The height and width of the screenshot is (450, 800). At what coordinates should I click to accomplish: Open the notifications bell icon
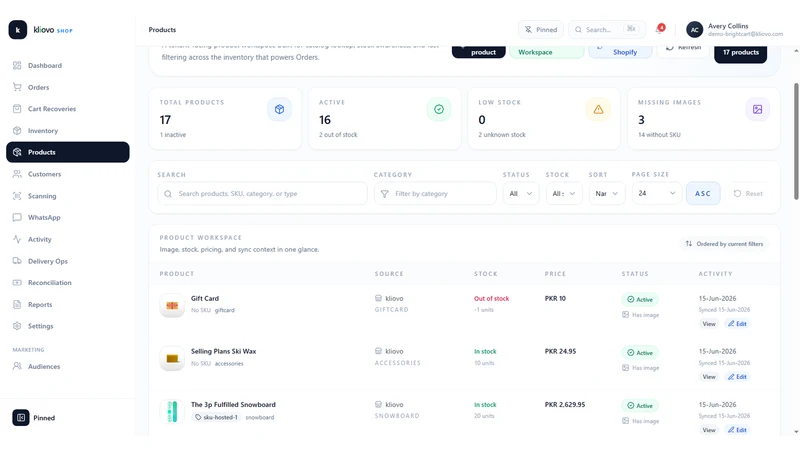click(660, 29)
